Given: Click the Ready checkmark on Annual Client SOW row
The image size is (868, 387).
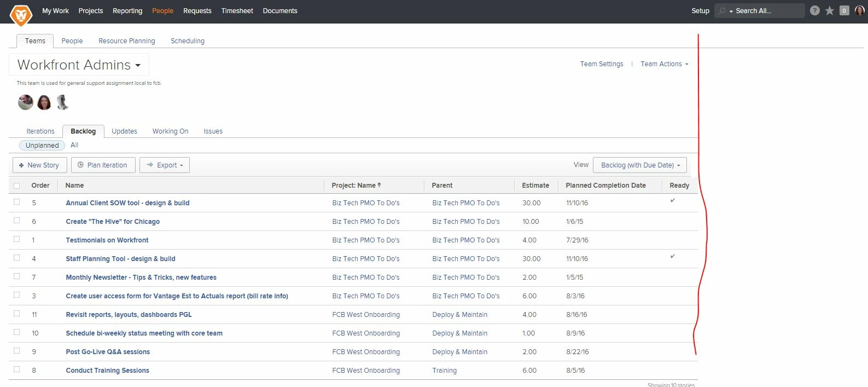Looking at the screenshot, I should click(673, 200).
